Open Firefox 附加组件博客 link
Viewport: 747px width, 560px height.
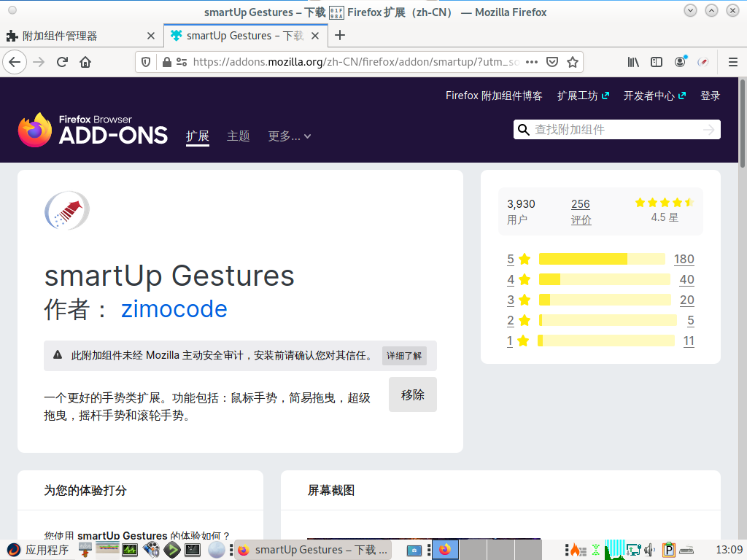[x=494, y=96]
